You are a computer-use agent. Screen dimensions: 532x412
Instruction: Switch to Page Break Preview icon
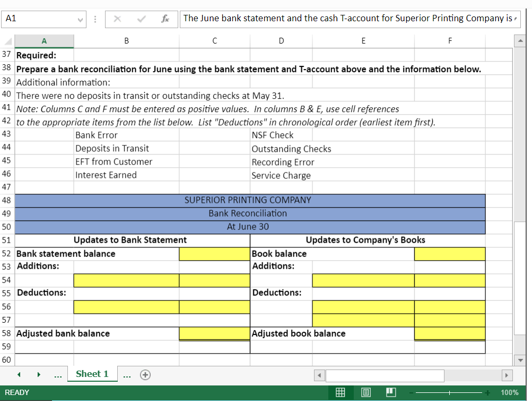(x=391, y=393)
